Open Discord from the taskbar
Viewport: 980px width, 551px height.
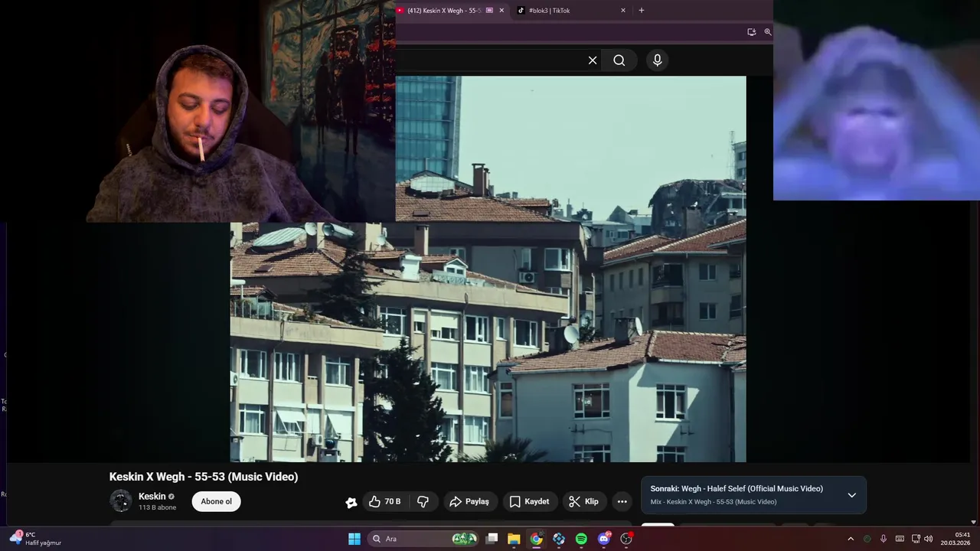[x=604, y=539]
